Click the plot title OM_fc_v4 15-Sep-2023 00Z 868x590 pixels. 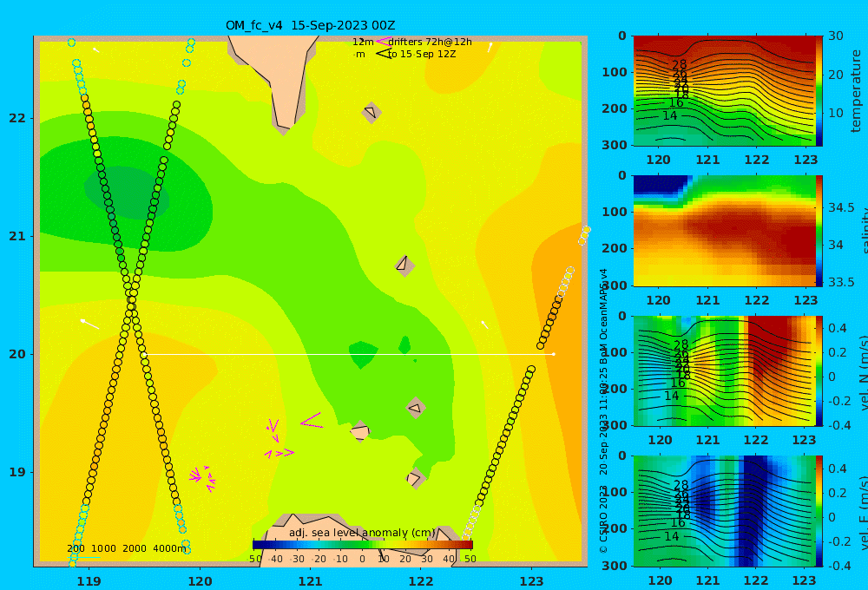pyautogui.click(x=310, y=25)
